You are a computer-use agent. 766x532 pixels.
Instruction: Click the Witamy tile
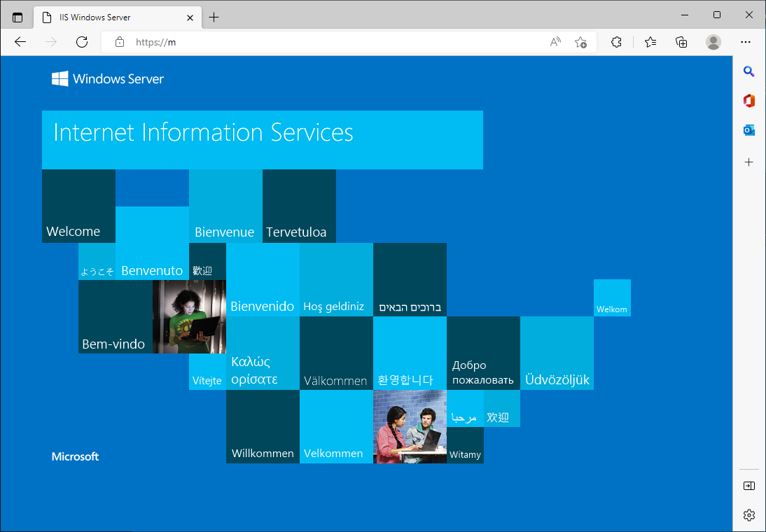click(x=465, y=445)
